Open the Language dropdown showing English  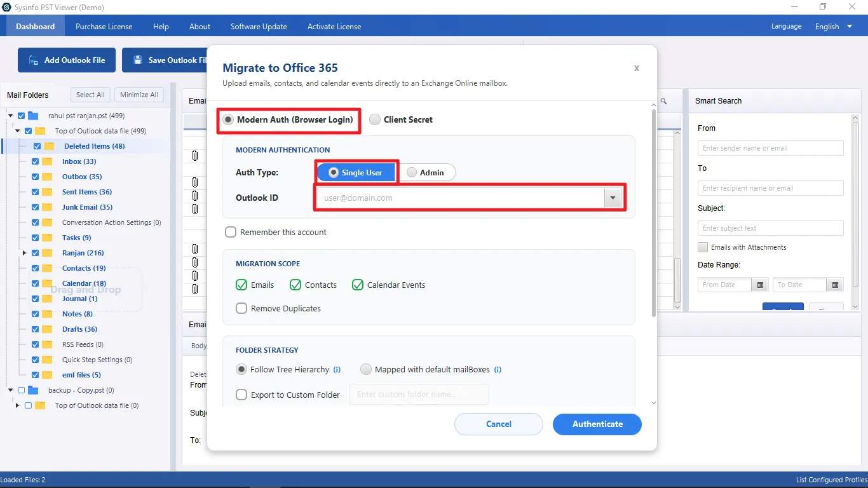[x=834, y=27]
